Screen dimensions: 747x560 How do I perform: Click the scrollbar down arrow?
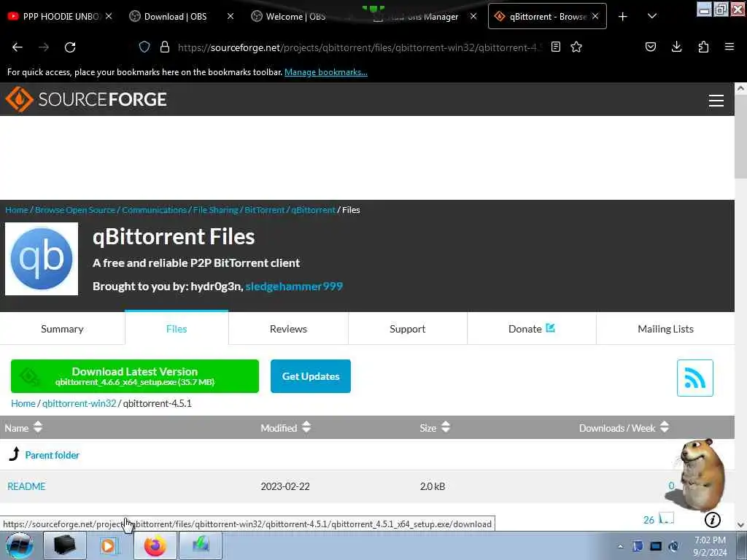pyautogui.click(x=740, y=524)
